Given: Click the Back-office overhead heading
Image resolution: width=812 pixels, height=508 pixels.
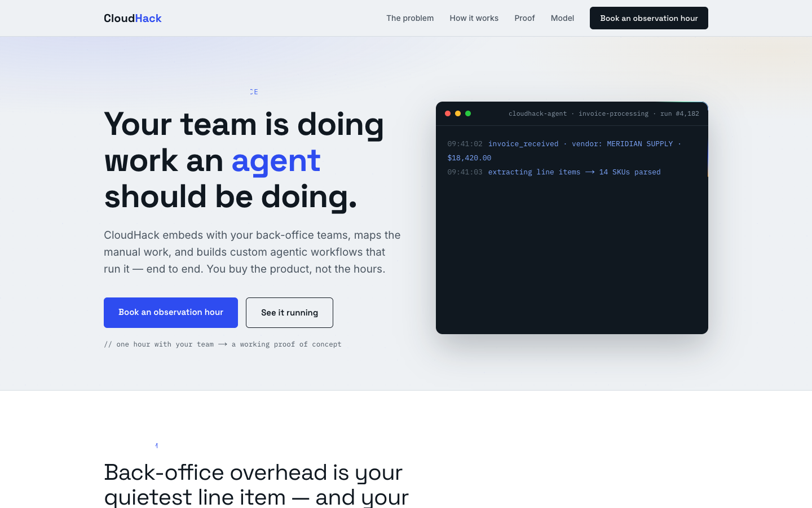Looking at the screenshot, I should tap(257, 484).
